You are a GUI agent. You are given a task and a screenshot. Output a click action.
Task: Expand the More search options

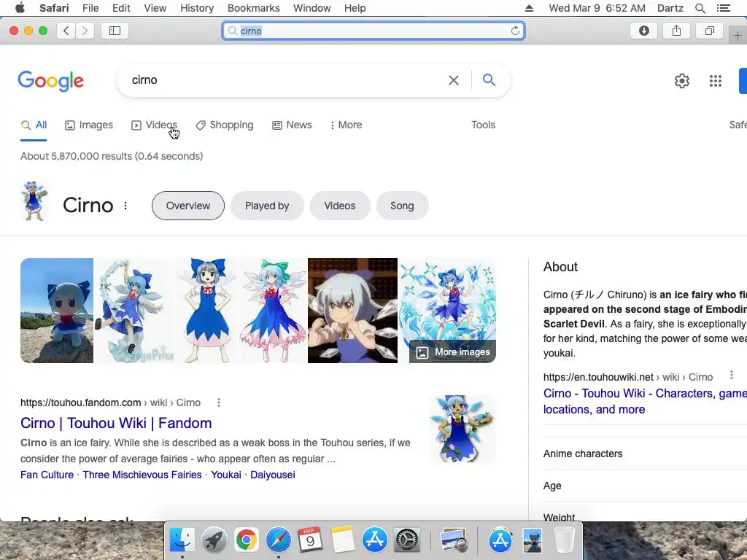click(x=347, y=125)
